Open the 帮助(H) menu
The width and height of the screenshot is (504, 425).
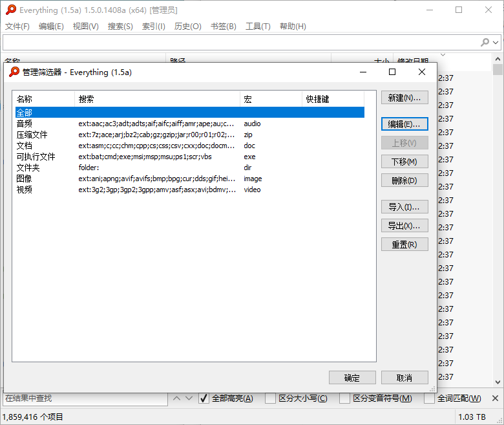click(293, 27)
